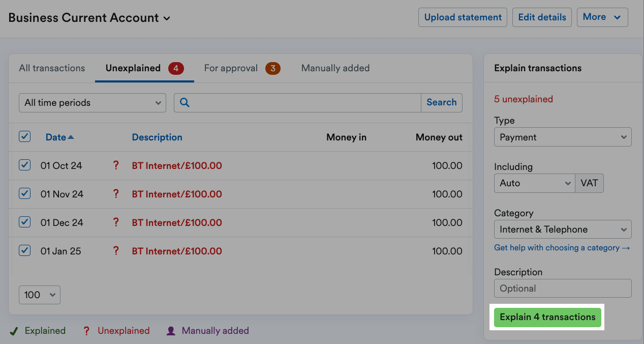Image resolution: width=644 pixels, height=344 pixels.
Task: Click the optional Description input field
Action: point(563,289)
